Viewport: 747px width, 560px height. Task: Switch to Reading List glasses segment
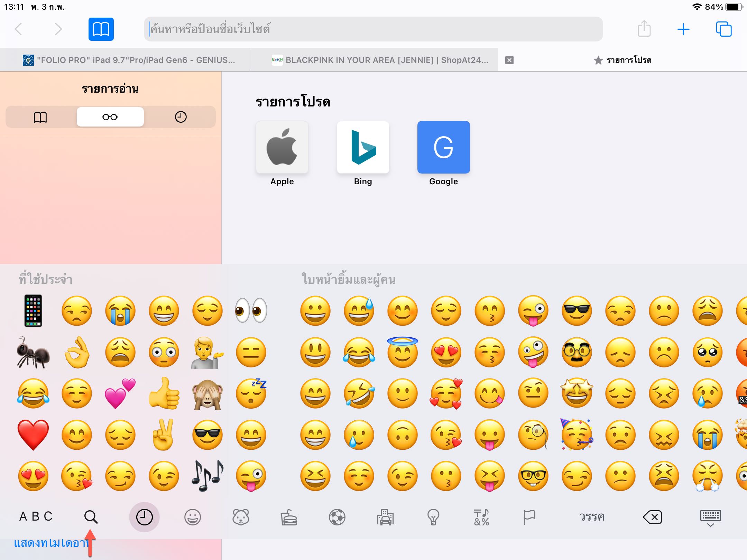click(110, 117)
